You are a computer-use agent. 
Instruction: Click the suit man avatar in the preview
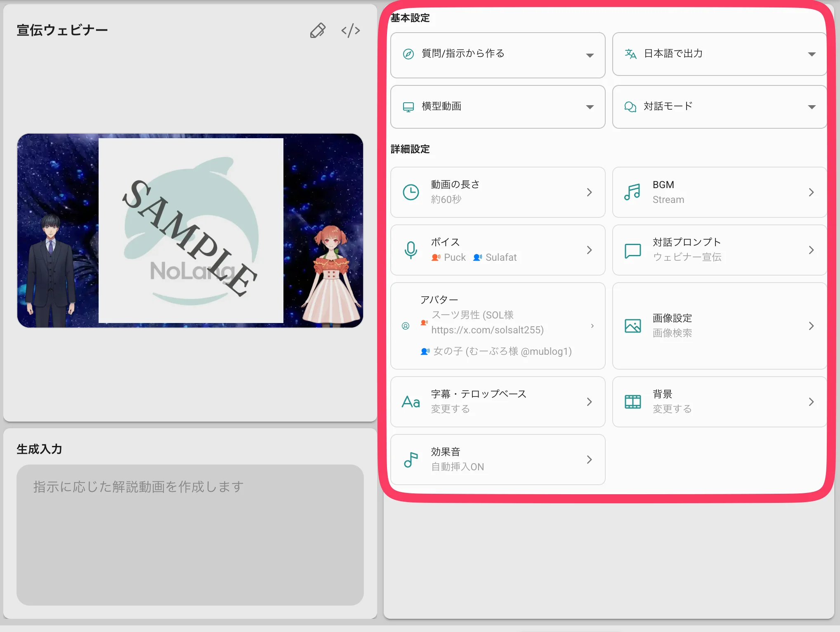[x=51, y=271]
